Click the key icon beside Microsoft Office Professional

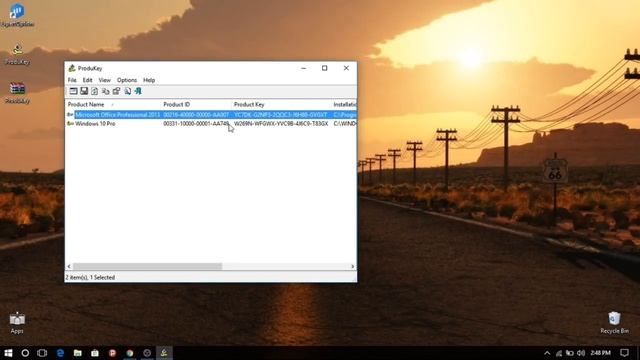coord(70,115)
